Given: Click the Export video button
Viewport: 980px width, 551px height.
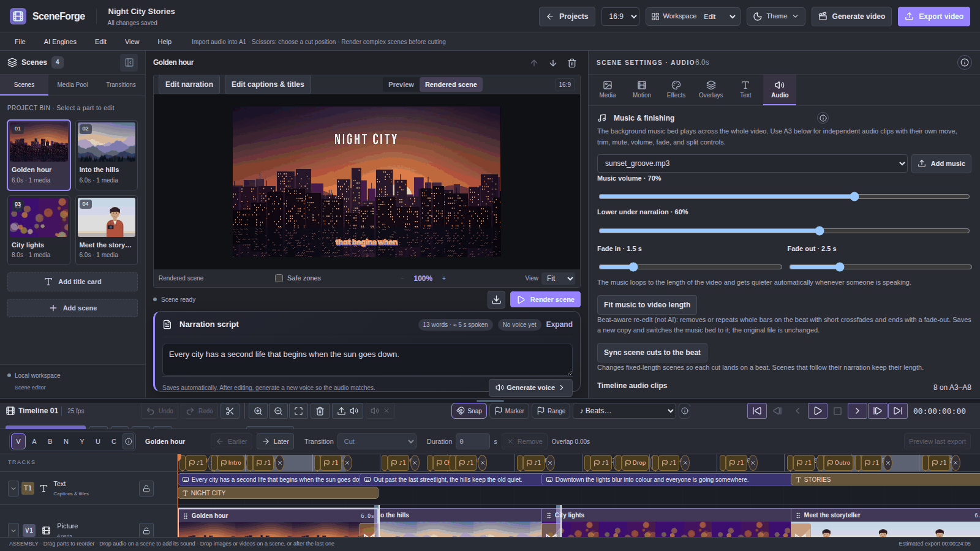Looking at the screenshot, I should pyautogui.click(x=934, y=17).
